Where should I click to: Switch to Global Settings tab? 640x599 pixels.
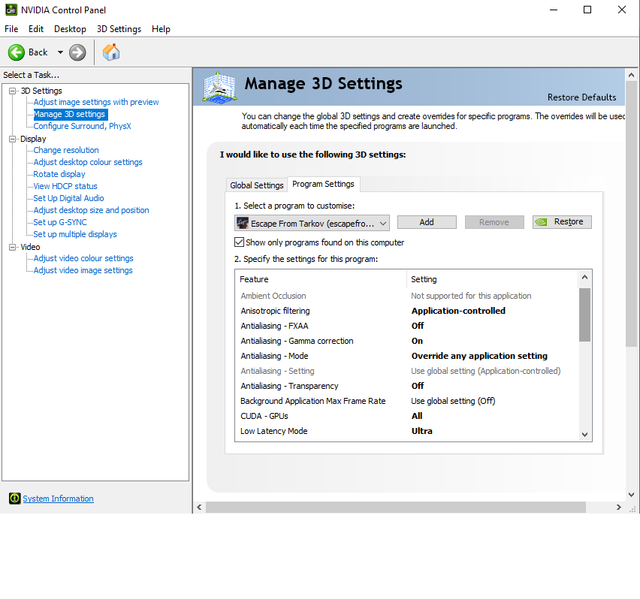pos(256,185)
